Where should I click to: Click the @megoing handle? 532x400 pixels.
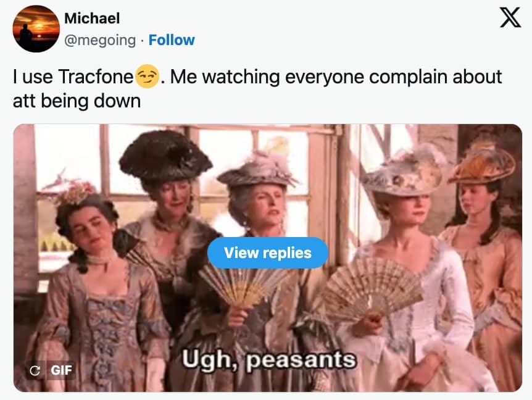tap(100, 40)
